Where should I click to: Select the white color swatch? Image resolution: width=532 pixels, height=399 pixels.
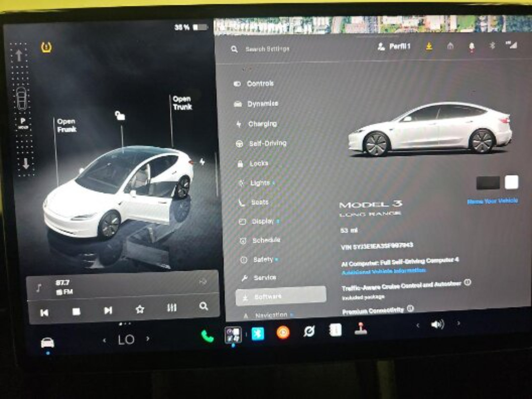pos(511,182)
